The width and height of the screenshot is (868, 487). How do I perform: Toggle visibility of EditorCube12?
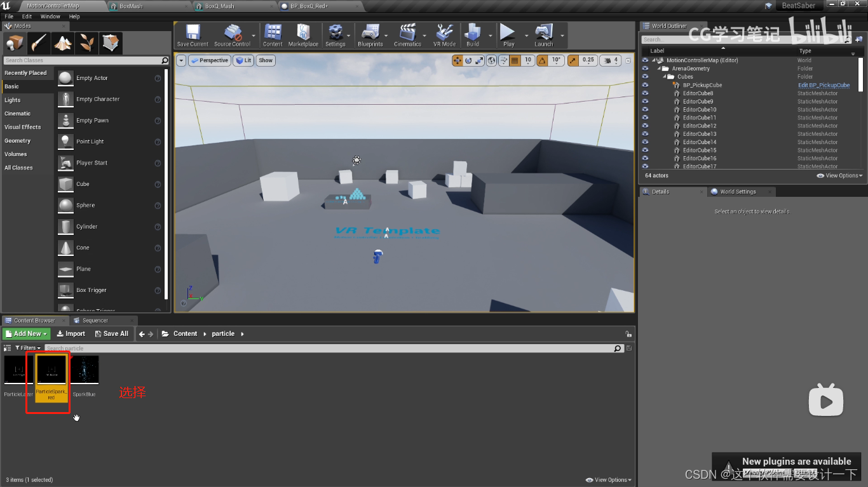tap(645, 126)
